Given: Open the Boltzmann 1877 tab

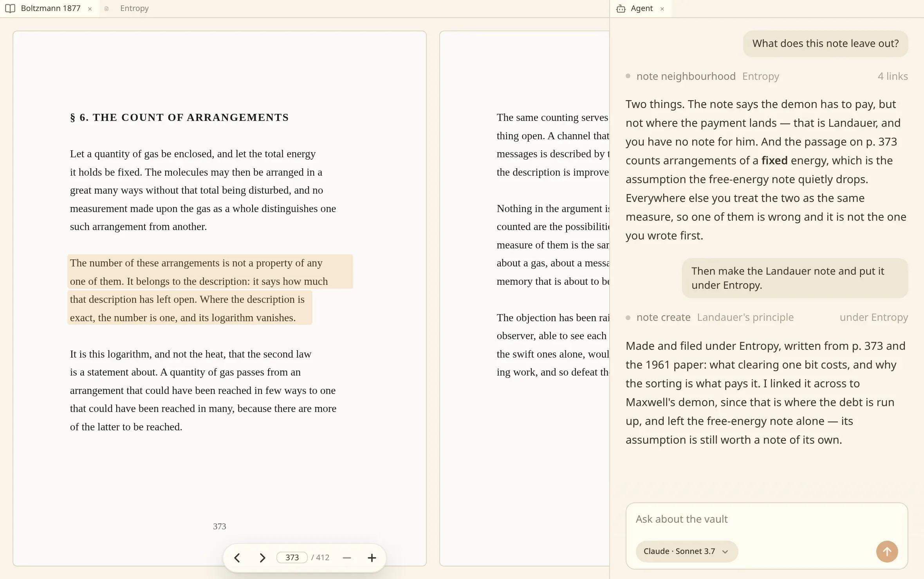Looking at the screenshot, I should click(50, 8).
